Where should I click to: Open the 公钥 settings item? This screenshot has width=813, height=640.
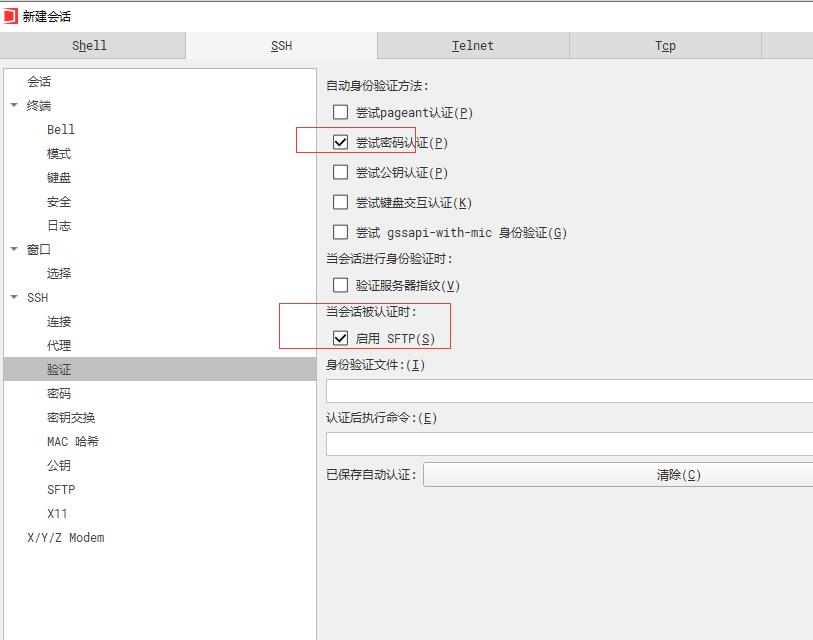click(x=59, y=465)
